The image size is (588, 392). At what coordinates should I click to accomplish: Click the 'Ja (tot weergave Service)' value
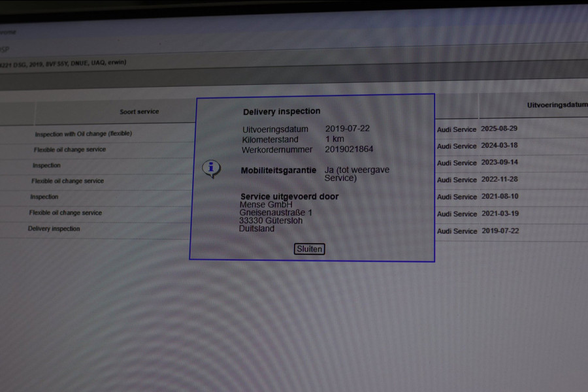(x=357, y=174)
